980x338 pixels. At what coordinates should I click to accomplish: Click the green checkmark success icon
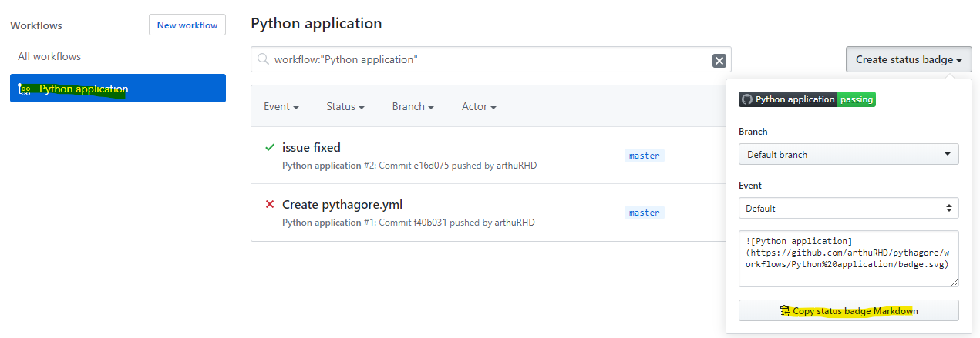click(x=270, y=147)
